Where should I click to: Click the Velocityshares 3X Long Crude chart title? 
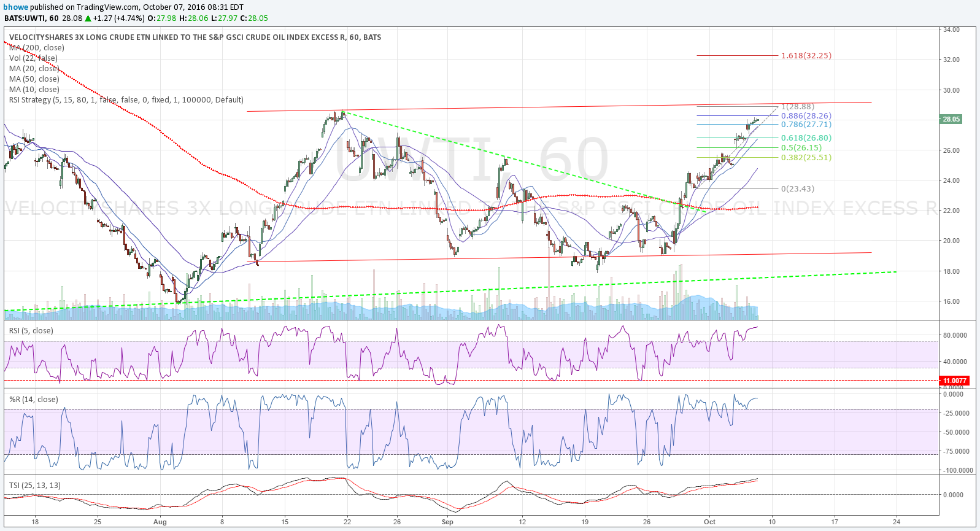(x=195, y=37)
